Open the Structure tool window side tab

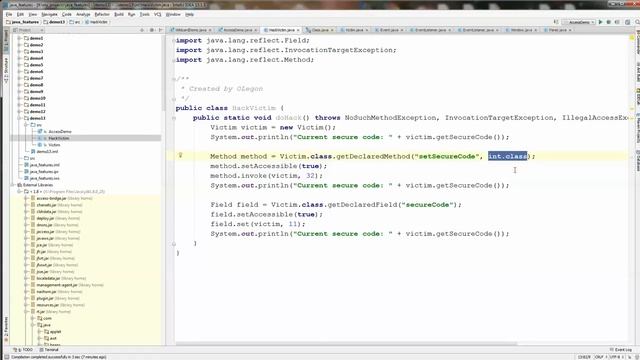pyautogui.click(x=6, y=70)
